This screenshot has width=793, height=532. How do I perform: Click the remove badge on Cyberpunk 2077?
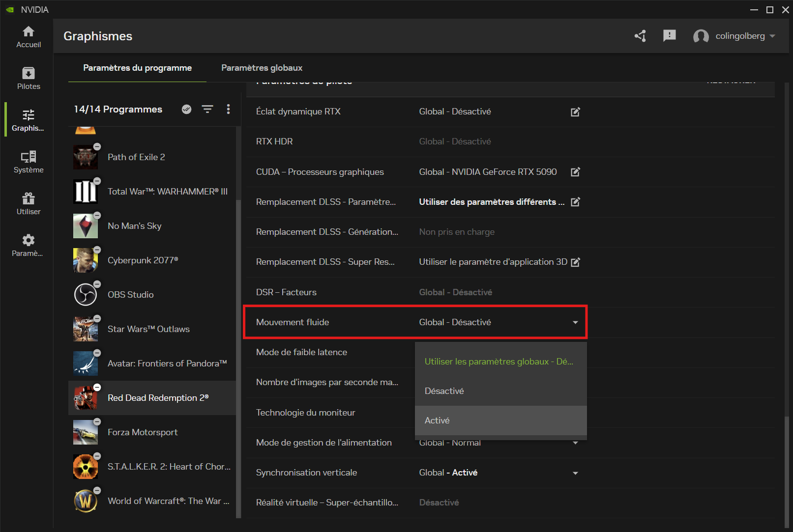pyautogui.click(x=97, y=250)
